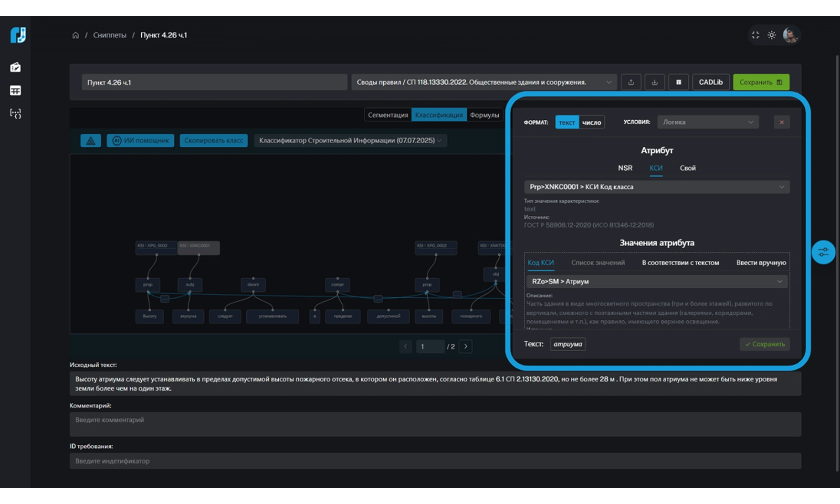Expand the 'RZo>SM > Атриум' value dropdown
The width and height of the screenshot is (840, 504).
pyautogui.click(x=656, y=282)
